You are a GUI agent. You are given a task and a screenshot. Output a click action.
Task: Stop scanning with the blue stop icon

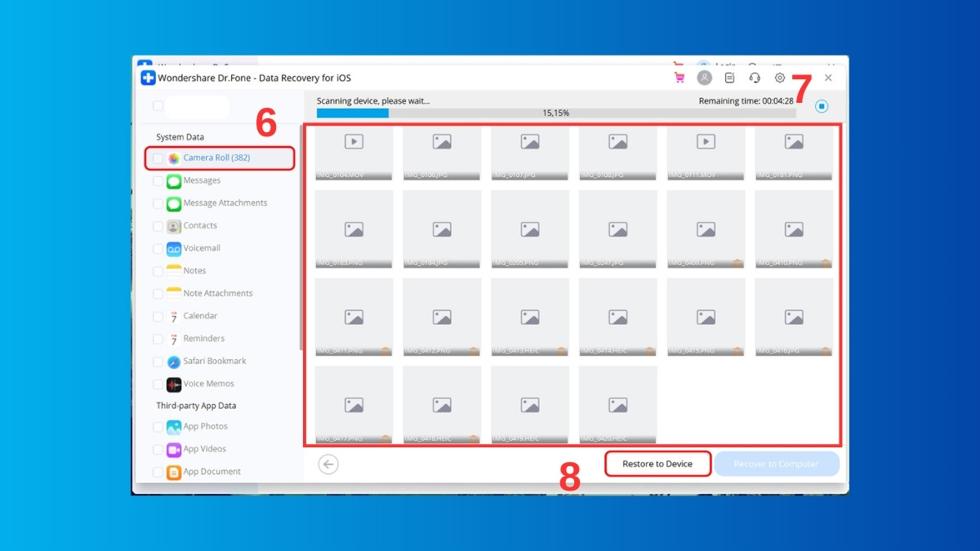pos(822,106)
